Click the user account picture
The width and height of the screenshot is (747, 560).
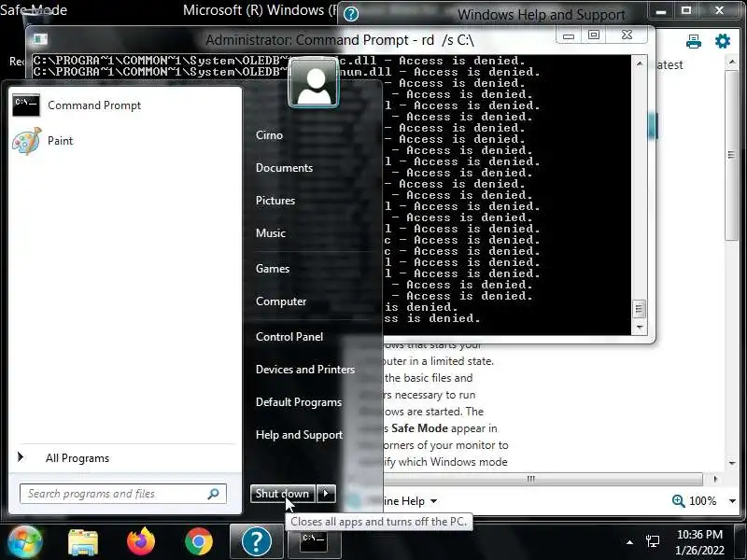click(x=314, y=83)
